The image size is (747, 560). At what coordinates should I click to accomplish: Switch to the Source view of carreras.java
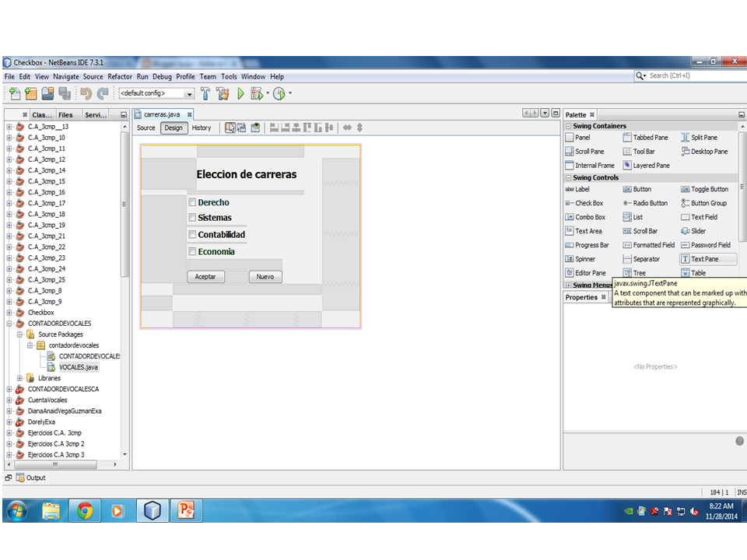coord(146,128)
